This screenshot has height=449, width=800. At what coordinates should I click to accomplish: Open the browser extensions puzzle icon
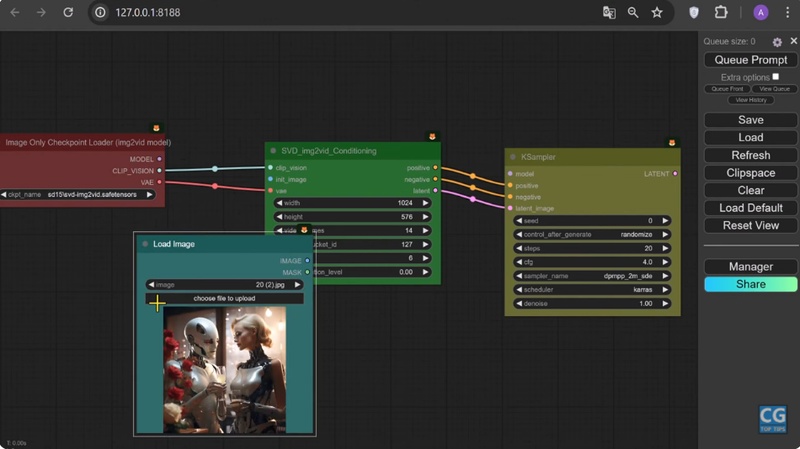pyautogui.click(x=720, y=13)
